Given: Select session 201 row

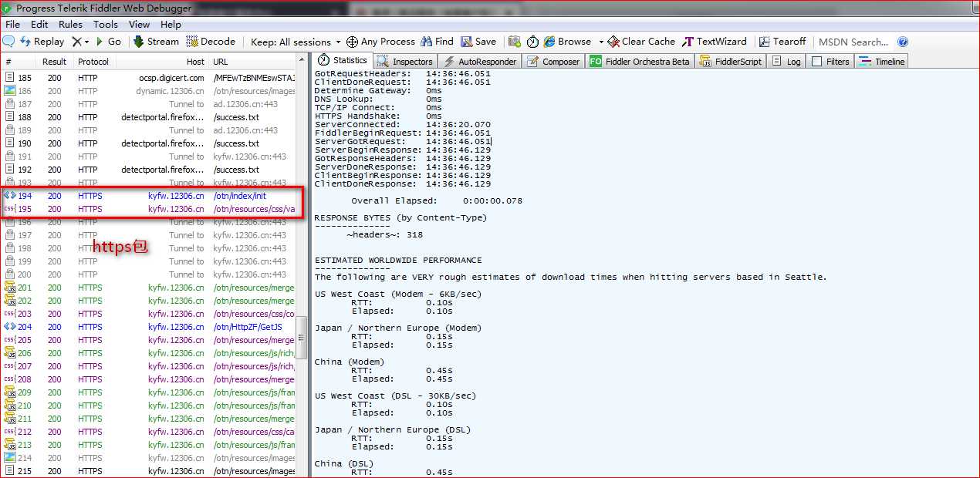Looking at the screenshot, I should tap(148, 288).
